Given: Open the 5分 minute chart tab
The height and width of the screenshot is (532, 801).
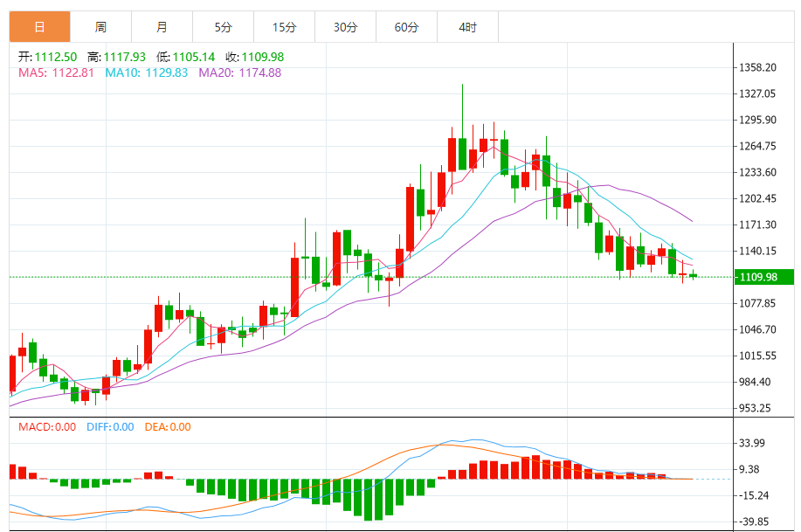Looking at the screenshot, I should tap(224, 26).
